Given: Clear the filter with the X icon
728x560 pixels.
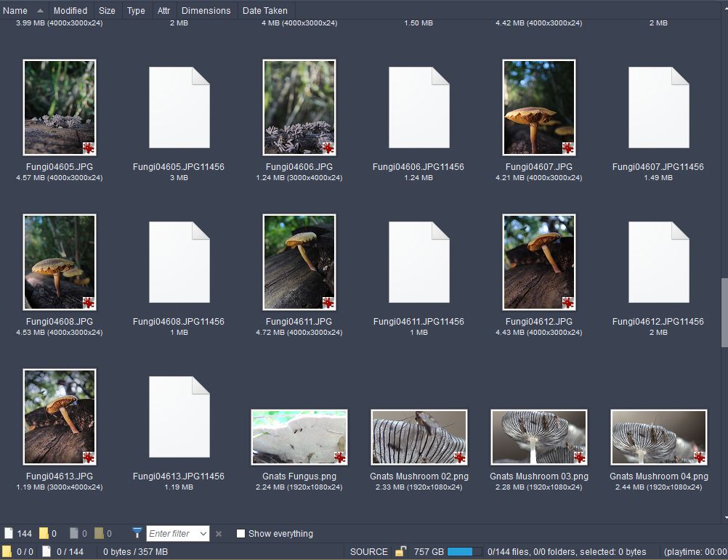Looking at the screenshot, I should (219, 534).
